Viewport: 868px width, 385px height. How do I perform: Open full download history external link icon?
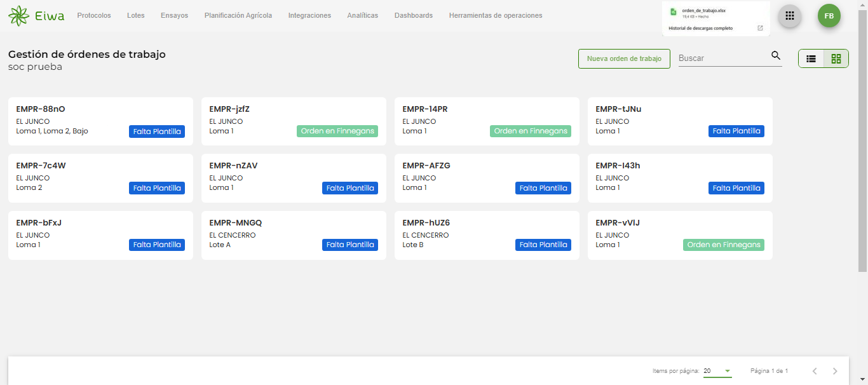760,28
